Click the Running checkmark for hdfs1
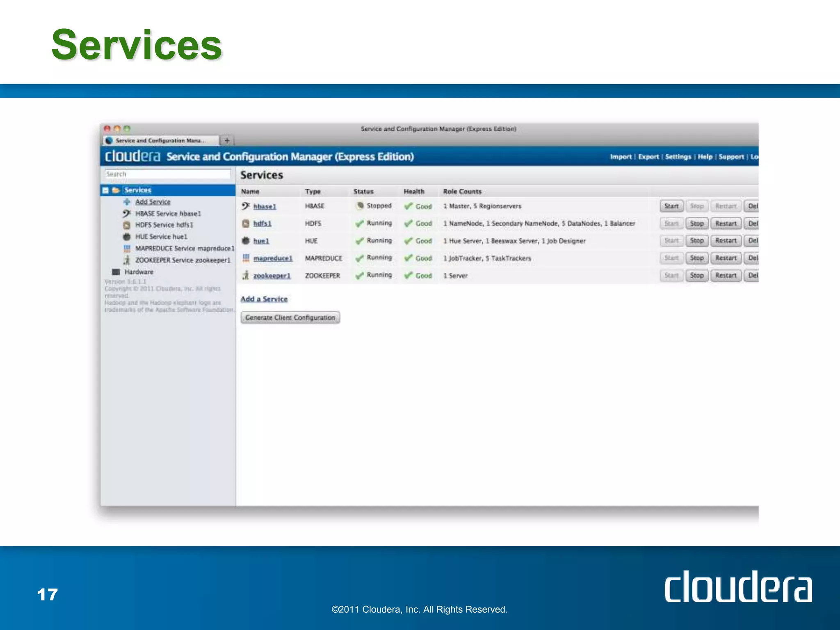Screen dimensions: 840x630 coord(360,224)
